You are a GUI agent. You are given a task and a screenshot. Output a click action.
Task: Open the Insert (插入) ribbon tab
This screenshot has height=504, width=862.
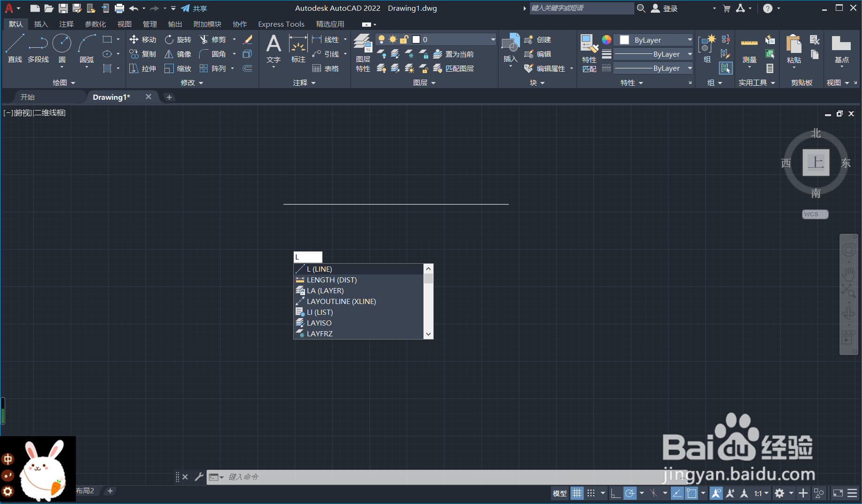(41, 24)
